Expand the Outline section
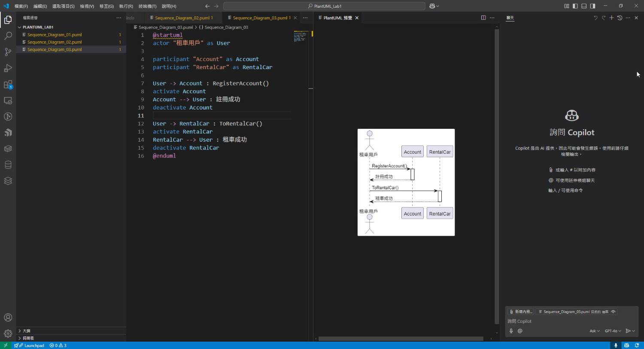 71,331
